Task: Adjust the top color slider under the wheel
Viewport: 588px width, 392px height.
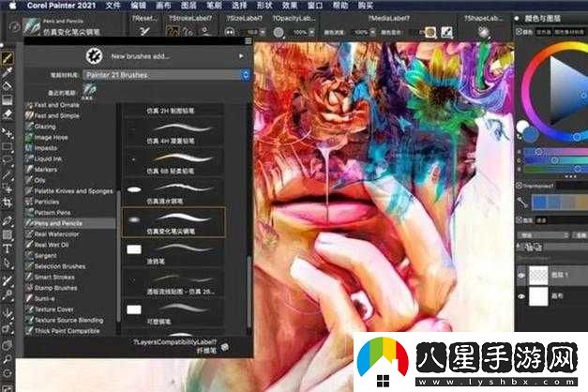Action: 556,152
